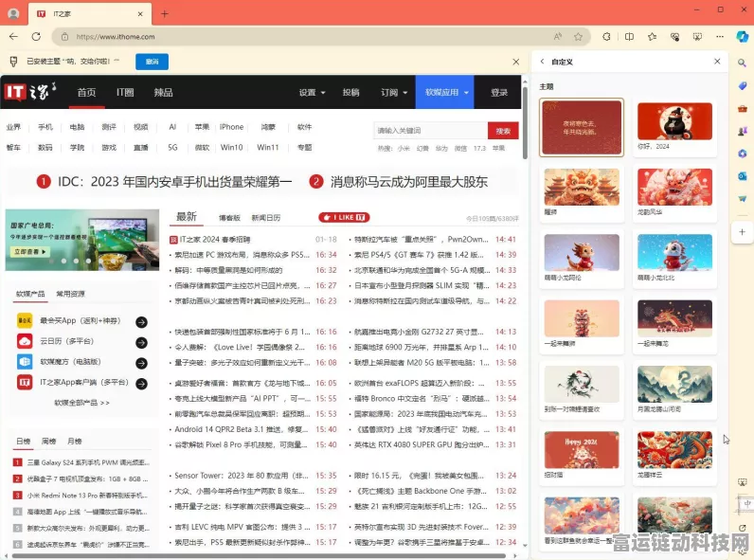Select the 你好, 2024 theme thumbnail
This screenshot has width=754, height=560.
[674, 121]
